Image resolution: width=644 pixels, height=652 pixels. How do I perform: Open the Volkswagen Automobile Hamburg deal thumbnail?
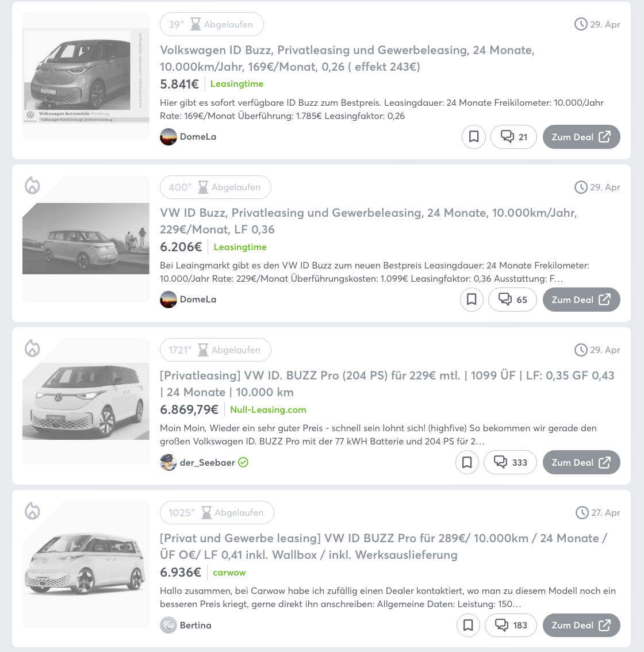pos(85,75)
